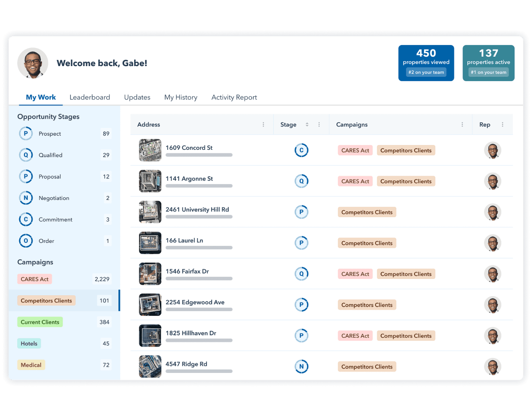Screen dimensions: 532x415
Task: Click the Commitment C stage icon
Action: [x=26, y=219]
